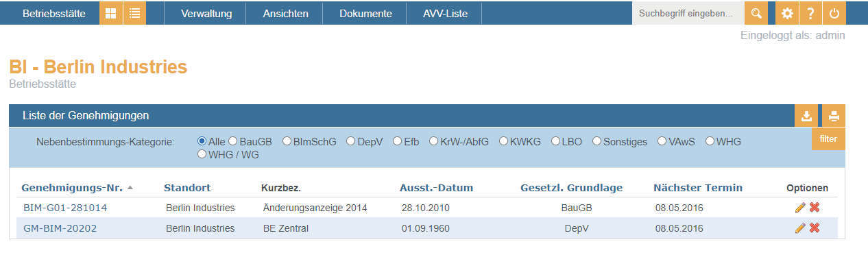
Task: Switch to the tile grid view icon
Action: tap(110, 13)
